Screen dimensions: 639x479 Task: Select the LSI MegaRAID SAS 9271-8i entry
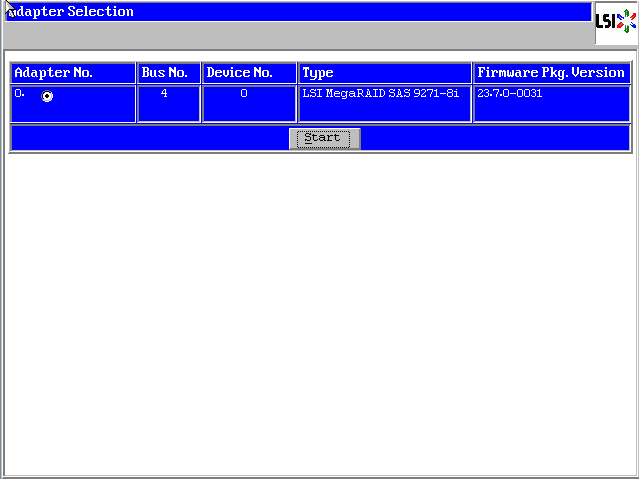coord(380,93)
